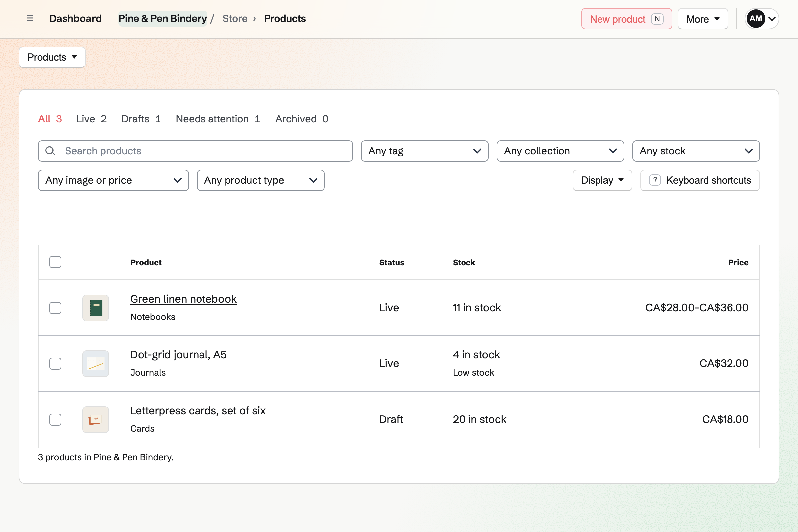Toggle the select-all products checkbox
The width and height of the screenshot is (798, 532).
coord(55,262)
